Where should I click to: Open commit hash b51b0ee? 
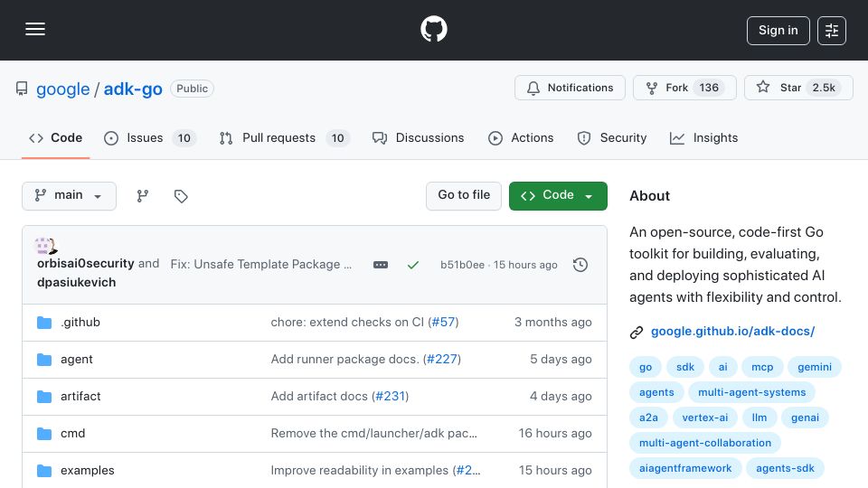[462, 265]
